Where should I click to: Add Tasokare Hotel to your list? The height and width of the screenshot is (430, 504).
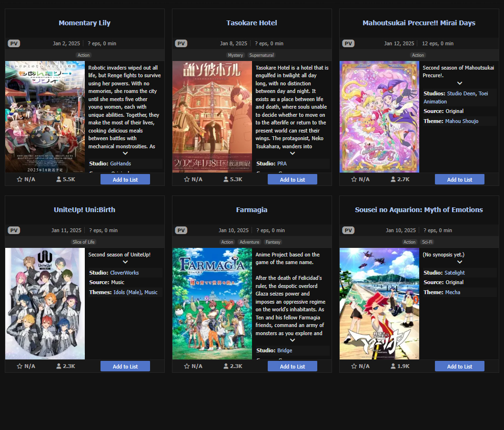[292, 179]
